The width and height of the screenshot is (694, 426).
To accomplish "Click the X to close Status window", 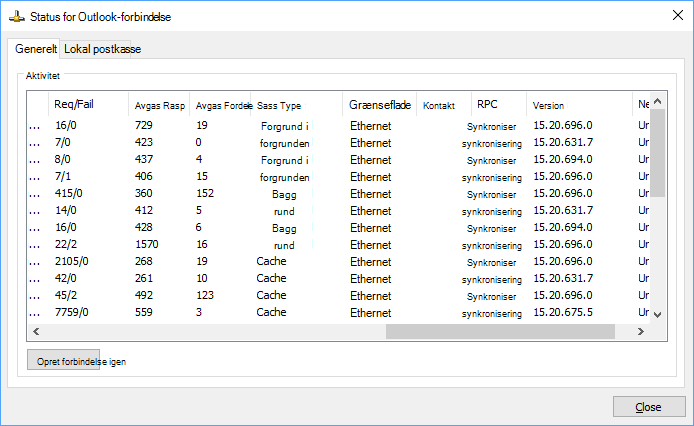I will [x=678, y=15].
